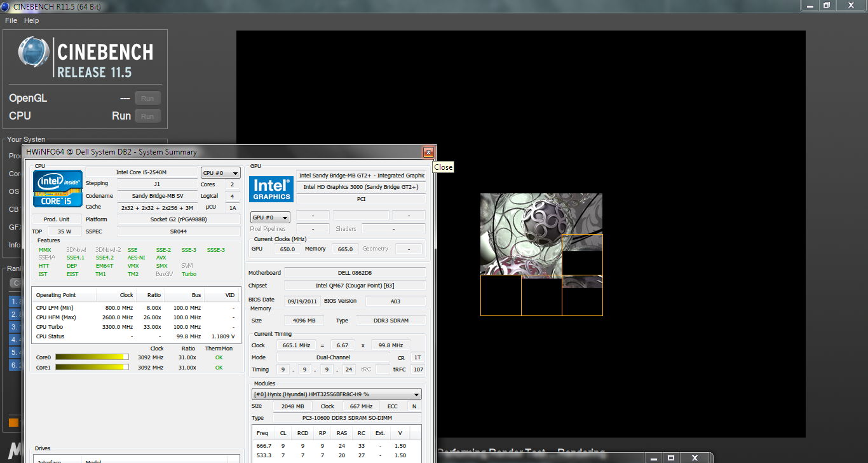The image size is (868, 463).
Task: Click the Motherboard field DELL 0862D8
Action: 355,273
